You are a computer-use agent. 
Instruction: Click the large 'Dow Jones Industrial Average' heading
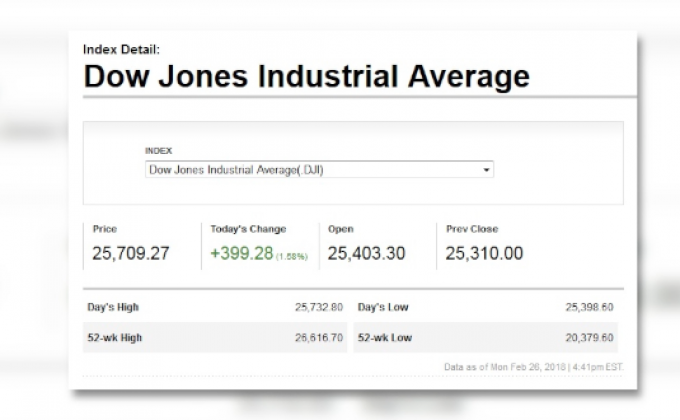tap(306, 77)
